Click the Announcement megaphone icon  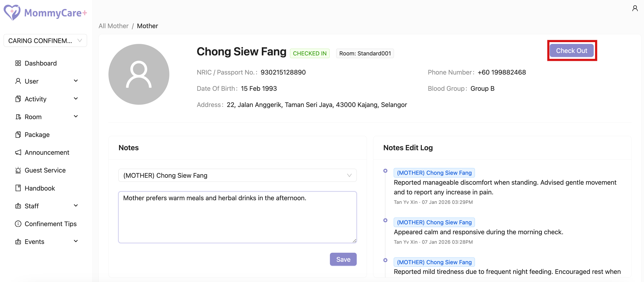click(18, 152)
